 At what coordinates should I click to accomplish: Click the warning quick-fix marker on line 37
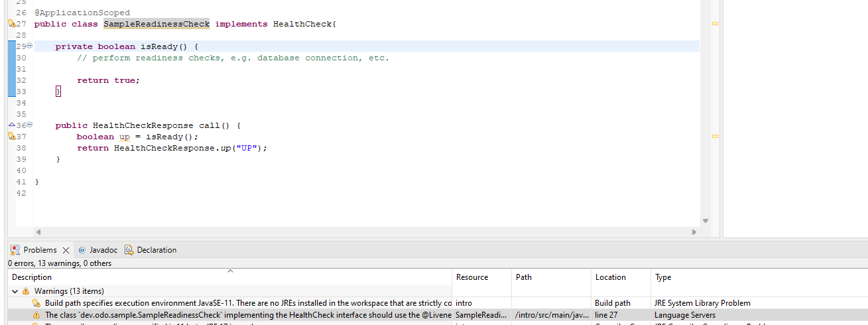coord(11,137)
